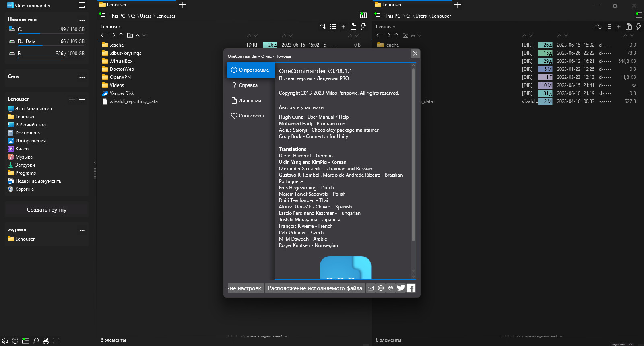Viewport: 644px width, 346px height.
Task: Click the email envelope icon in dialog
Action: click(x=371, y=288)
